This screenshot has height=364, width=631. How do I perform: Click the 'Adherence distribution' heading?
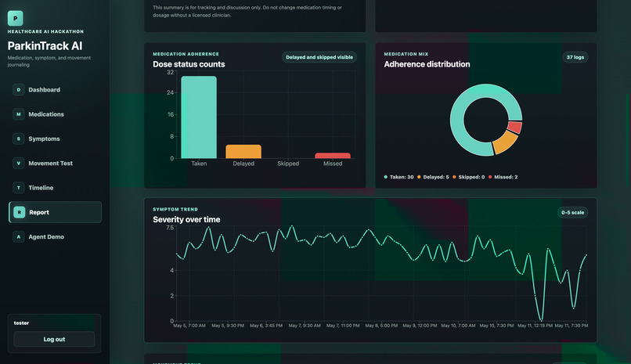(427, 64)
